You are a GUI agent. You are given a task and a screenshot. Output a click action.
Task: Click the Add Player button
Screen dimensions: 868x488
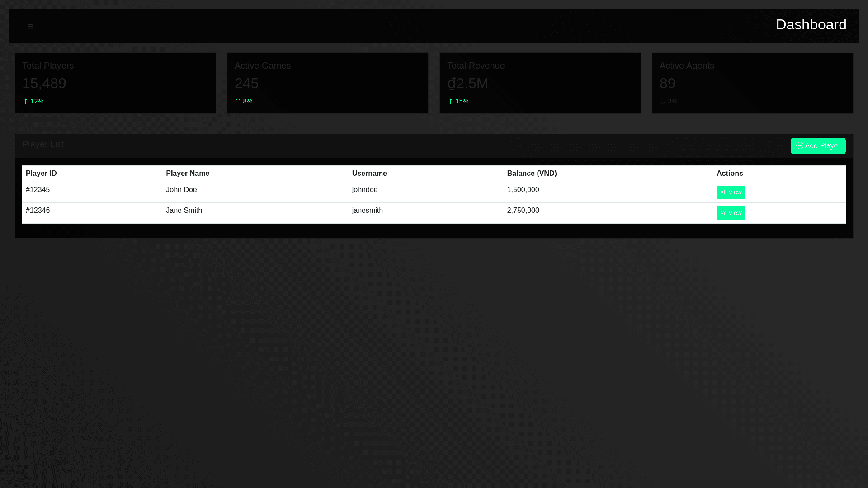click(817, 146)
